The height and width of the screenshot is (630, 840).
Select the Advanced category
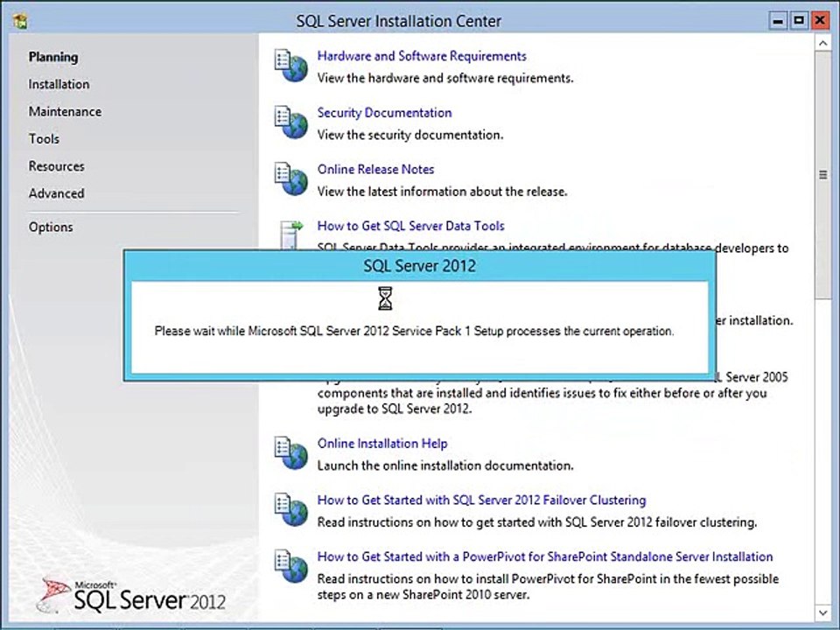56,193
